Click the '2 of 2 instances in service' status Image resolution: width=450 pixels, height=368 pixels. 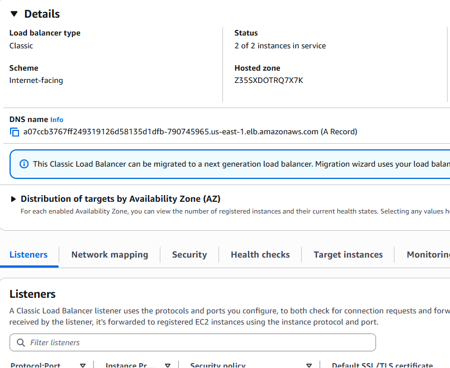pos(280,46)
